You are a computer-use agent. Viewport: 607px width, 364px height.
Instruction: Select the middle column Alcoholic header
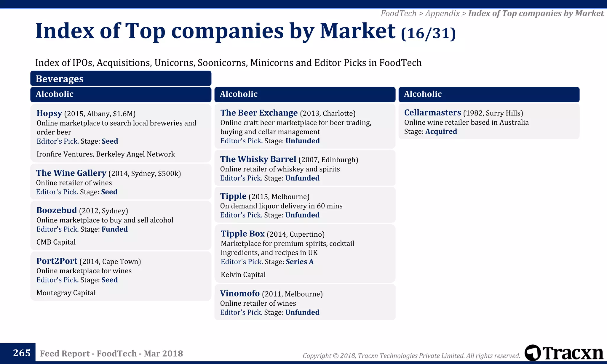[305, 94]
